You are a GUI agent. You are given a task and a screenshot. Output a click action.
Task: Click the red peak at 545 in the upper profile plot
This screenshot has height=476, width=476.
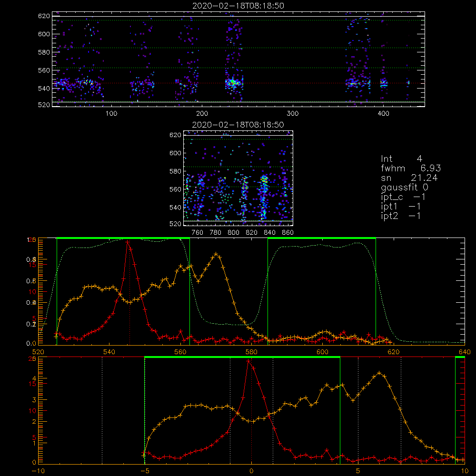(128, 242)
